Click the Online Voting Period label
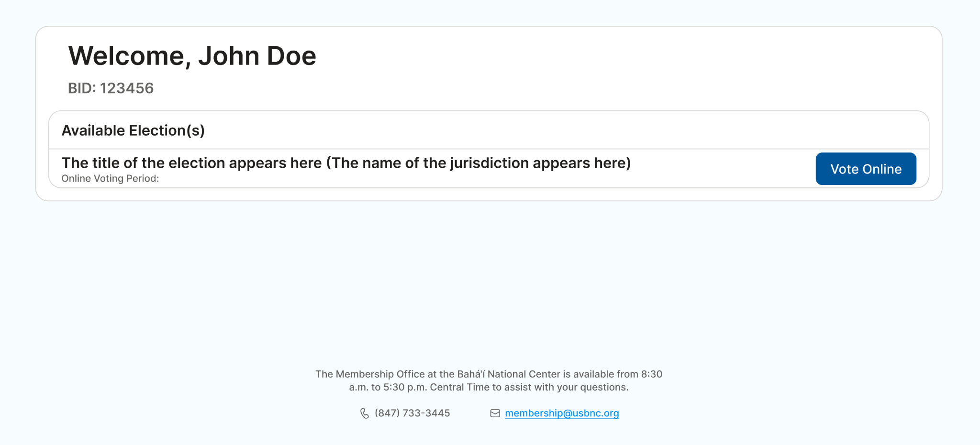 pos(110,178)
